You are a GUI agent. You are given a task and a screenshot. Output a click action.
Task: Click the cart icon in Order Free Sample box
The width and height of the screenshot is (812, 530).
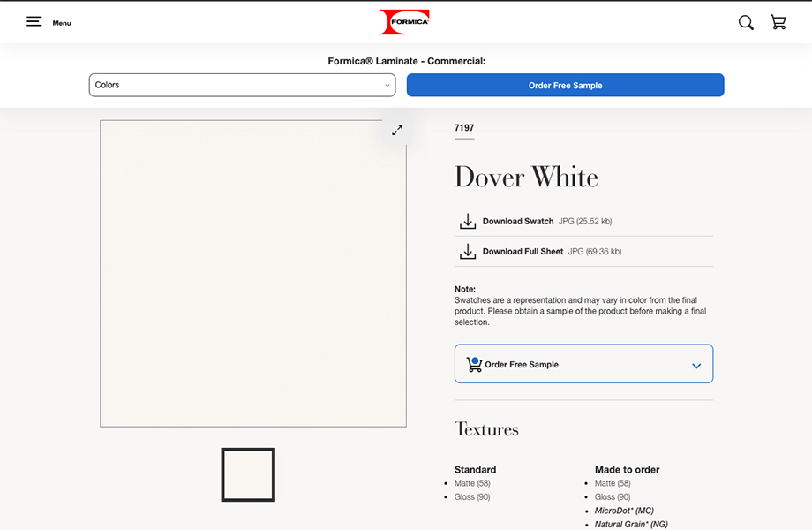coord(474,364)
